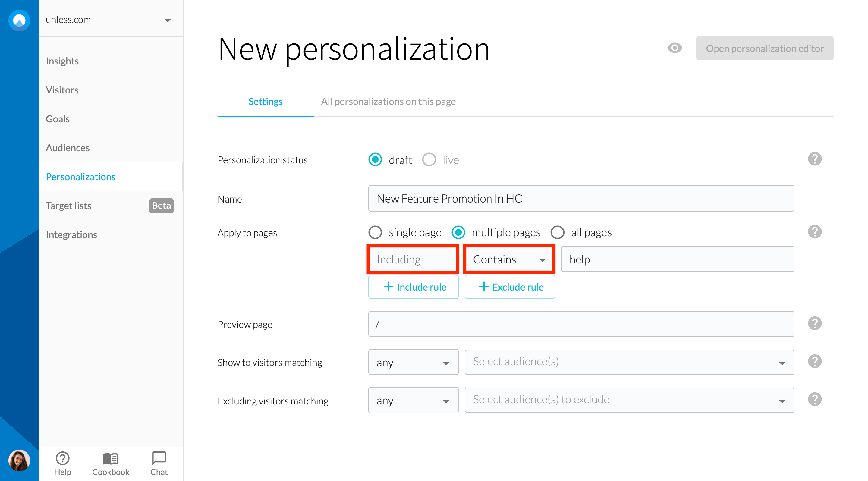Open the Select audience(s) dropdown
868x481 pixels.
pyautogui.click(x=629, y=362)
